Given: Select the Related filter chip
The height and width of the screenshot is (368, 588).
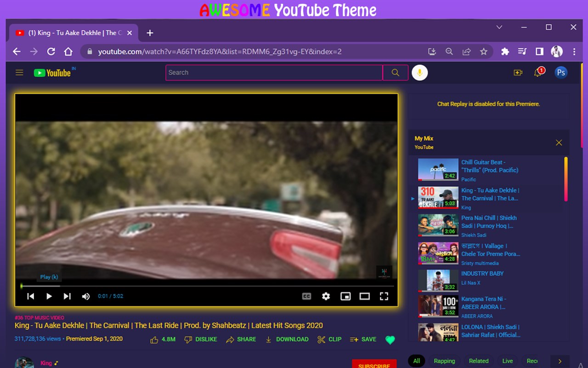Looking at the screenshot, I should click(x=479, y=361).
